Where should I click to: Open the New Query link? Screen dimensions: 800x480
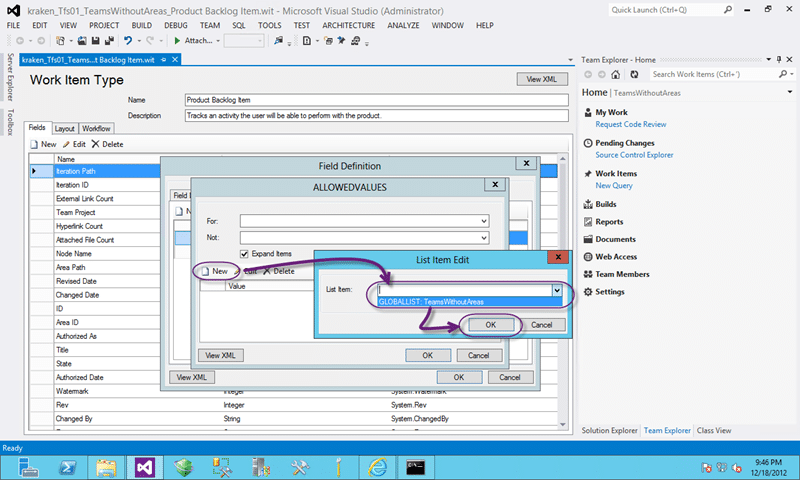click(614, 186)
